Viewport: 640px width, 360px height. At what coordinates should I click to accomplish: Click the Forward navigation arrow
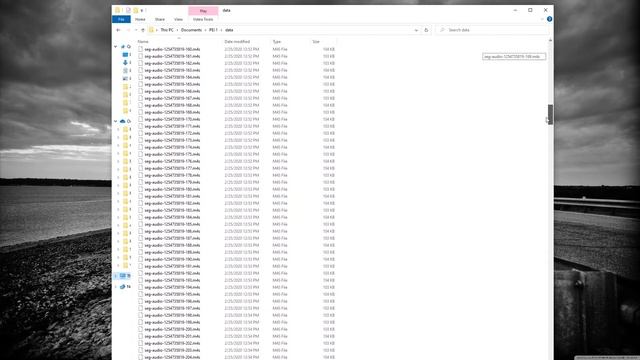tap(128, 30)
